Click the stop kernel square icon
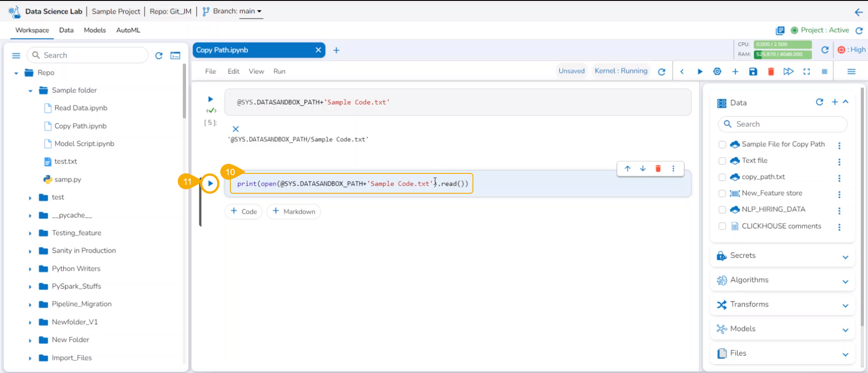Screen dimensions: 868x373 [x=825, y=72]
